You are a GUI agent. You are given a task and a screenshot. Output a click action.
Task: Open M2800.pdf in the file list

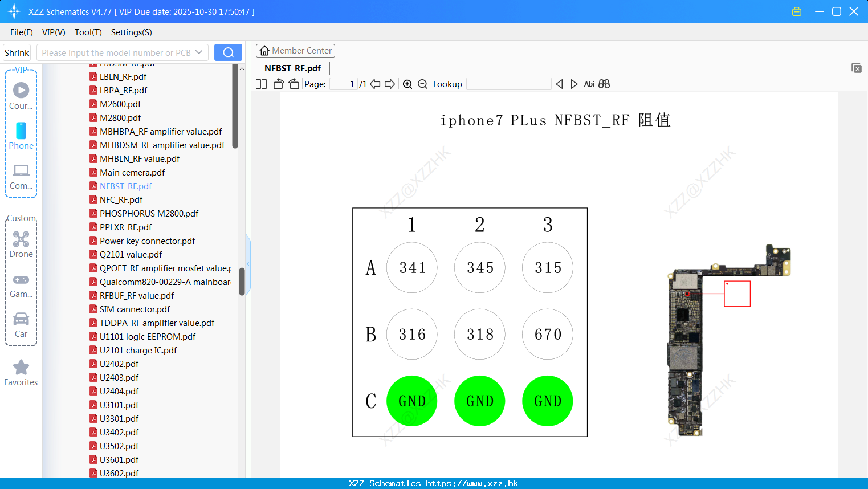click(120, 117)
